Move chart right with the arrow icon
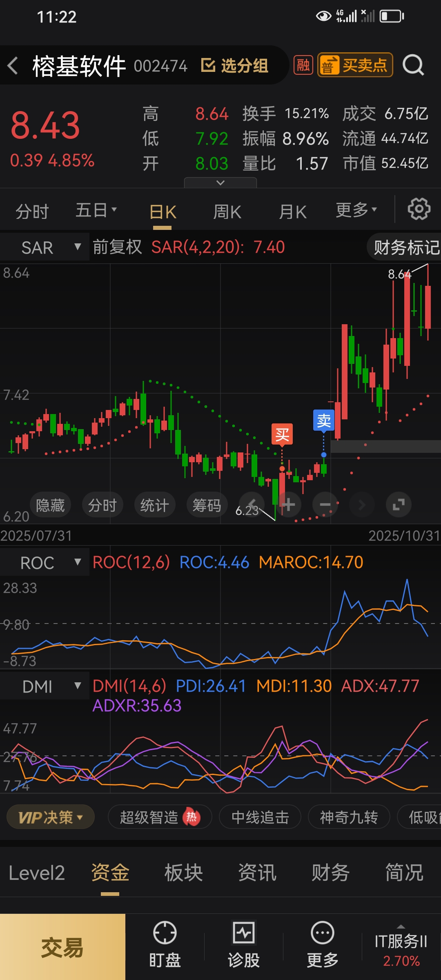 click(362, 505)
